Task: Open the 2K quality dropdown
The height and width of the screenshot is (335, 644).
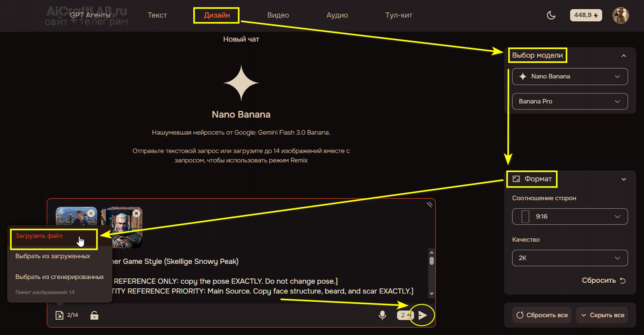Action: [570, 258]
